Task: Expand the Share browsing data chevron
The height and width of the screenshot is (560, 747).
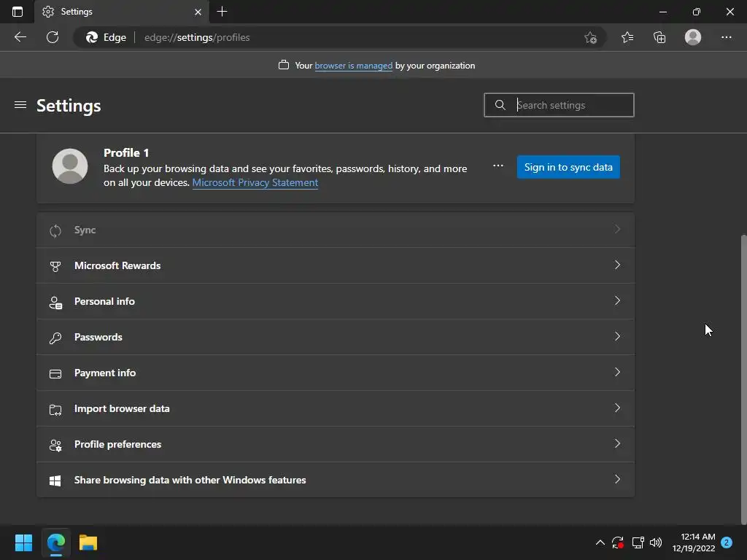Action: pos(617,479)
